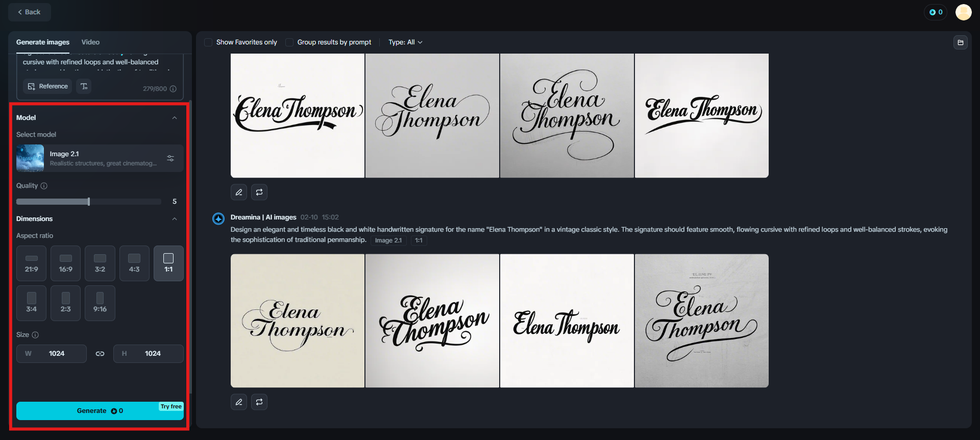Click the height input field

pyautogui.click(x=149, y=354)
